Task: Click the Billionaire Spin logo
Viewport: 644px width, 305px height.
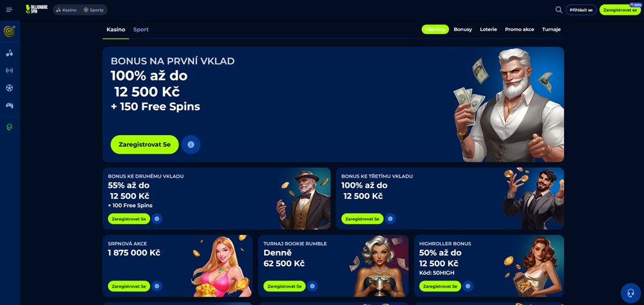Action: pyautogui.click(x=36, y=10)
